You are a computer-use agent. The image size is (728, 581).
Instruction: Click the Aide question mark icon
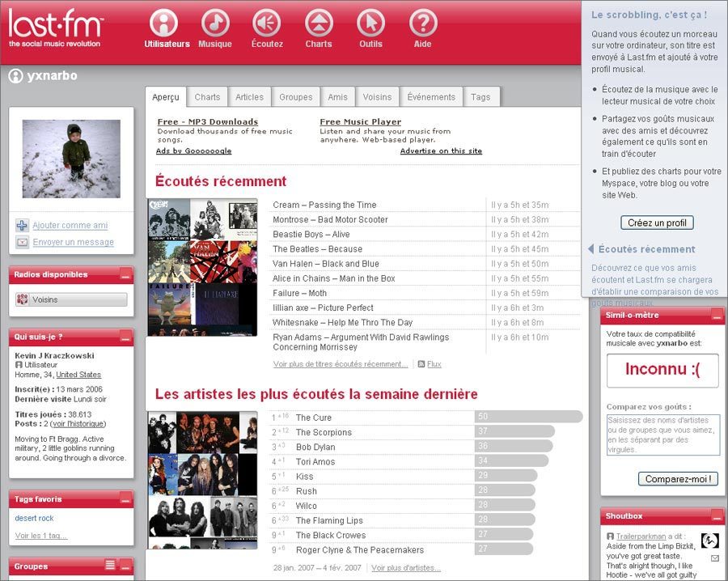click(423, 23)
